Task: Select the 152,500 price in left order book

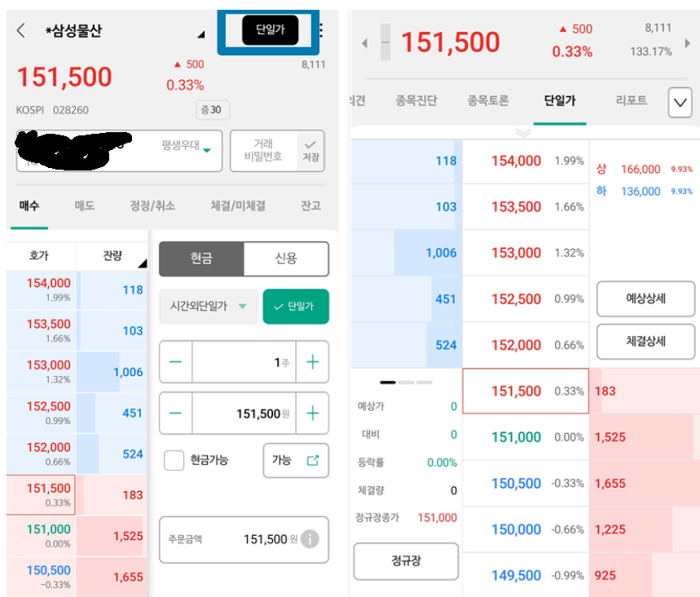Action: (x=41, y=413)
